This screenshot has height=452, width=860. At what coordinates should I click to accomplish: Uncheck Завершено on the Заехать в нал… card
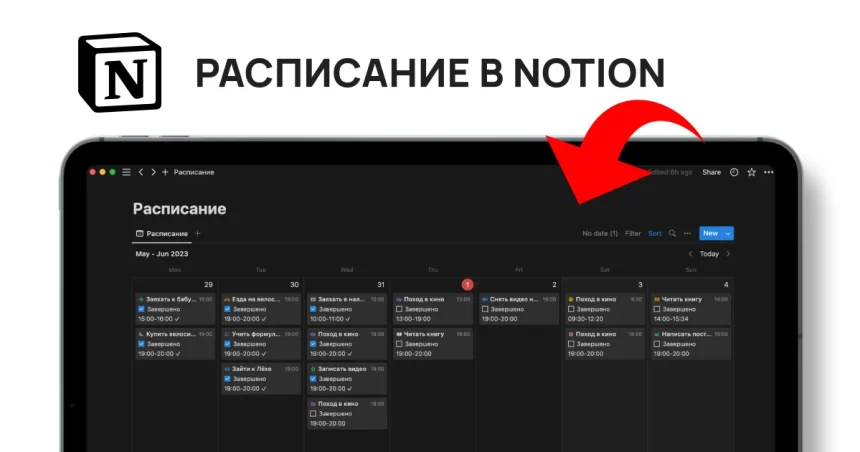click(x=313, y=309)
